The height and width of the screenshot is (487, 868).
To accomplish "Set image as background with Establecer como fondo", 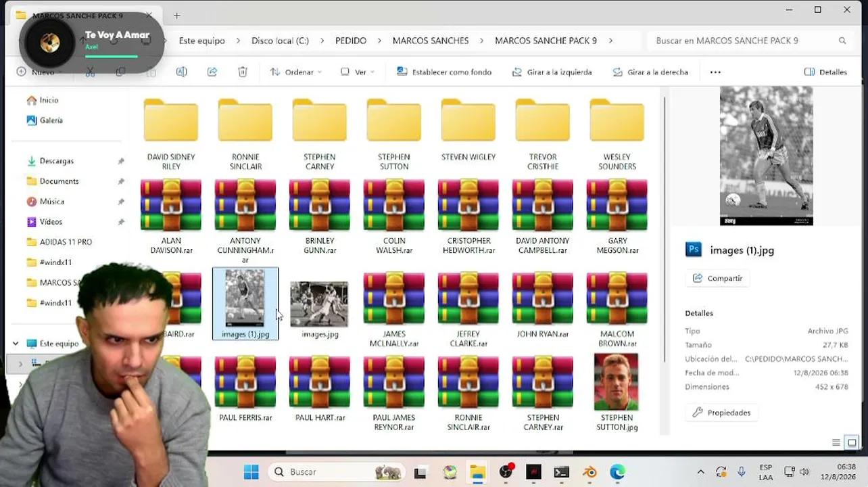I will [x=444, y=72].
